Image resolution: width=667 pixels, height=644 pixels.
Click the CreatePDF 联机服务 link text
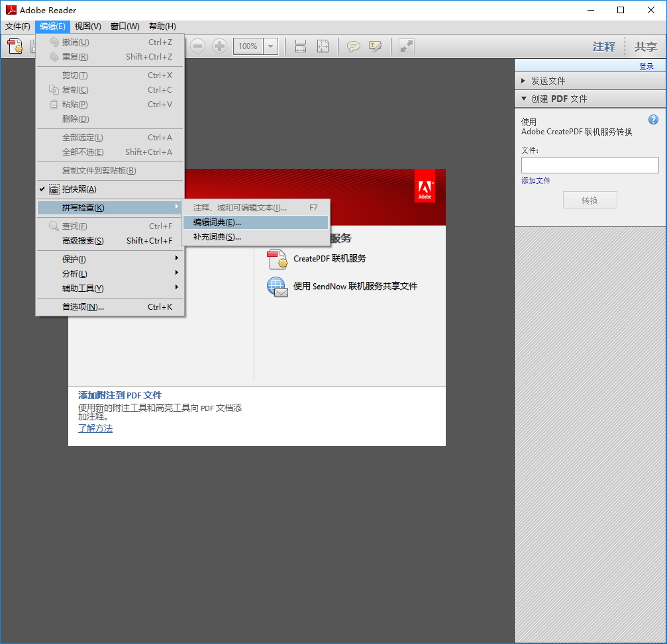[x=330, y=258]
